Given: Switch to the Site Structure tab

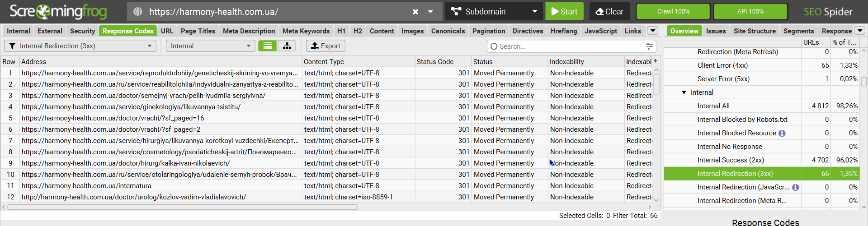Looking at the screenshot, I should click(754, 31).
